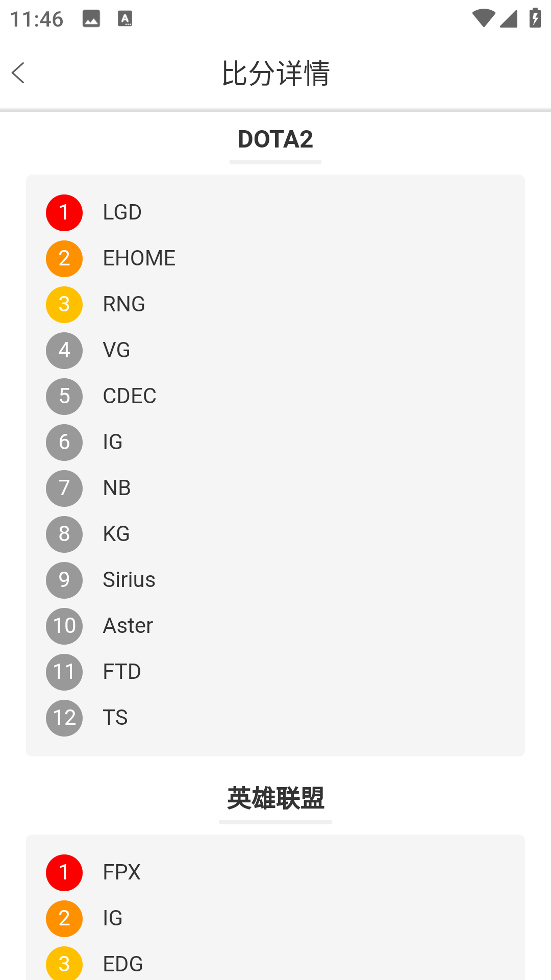
Task: Tap the rank 6 badge beside DOTA2 IG
Action: coord(64,442)
